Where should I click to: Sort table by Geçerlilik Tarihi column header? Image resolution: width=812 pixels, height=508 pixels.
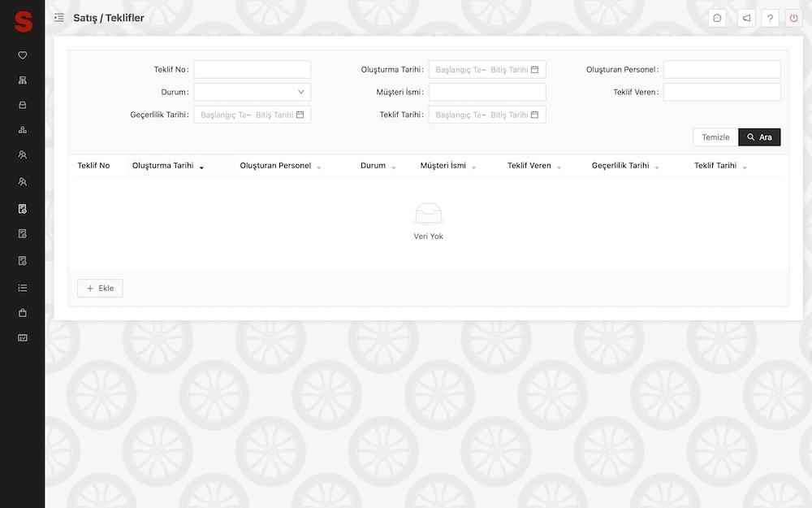[620, 166]
